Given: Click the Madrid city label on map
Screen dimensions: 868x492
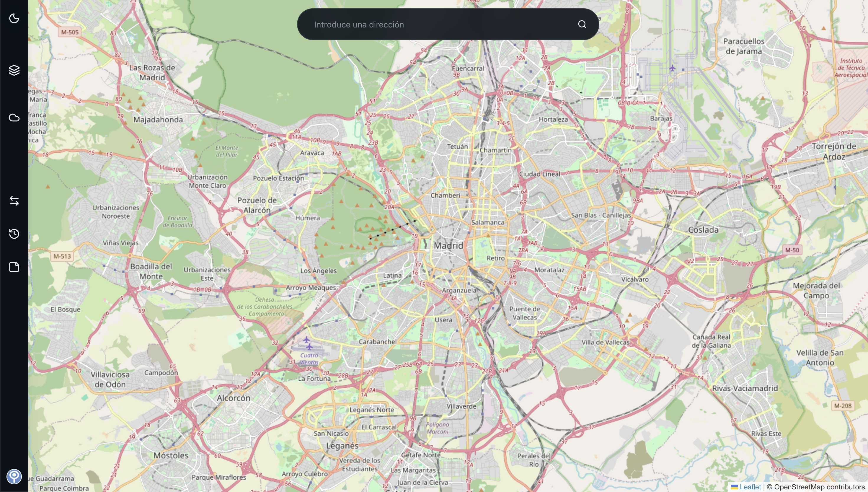Looking at the screenshot, I should [448, 246].
